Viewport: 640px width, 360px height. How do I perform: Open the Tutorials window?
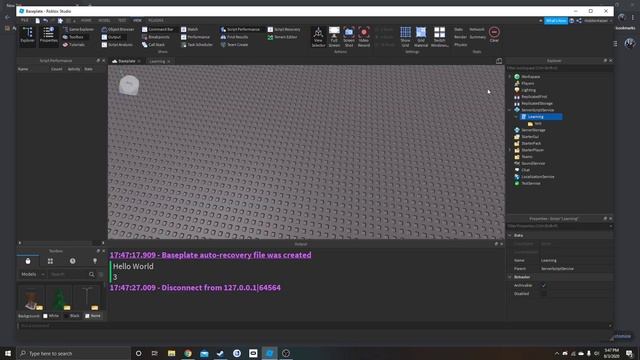tap(74, 44)
